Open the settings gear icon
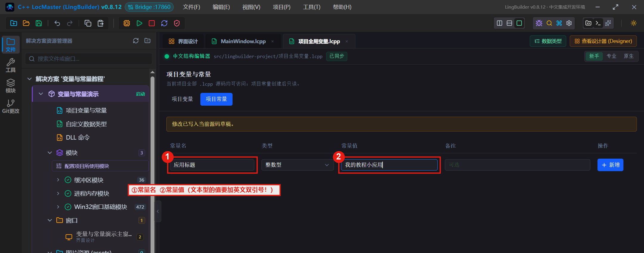 (569, 23)
